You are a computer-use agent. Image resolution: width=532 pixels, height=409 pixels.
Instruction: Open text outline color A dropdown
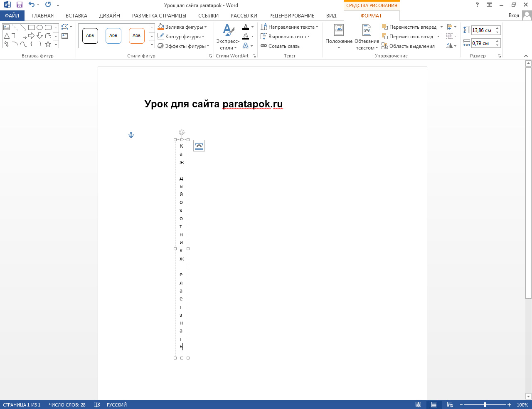(252, 37)
